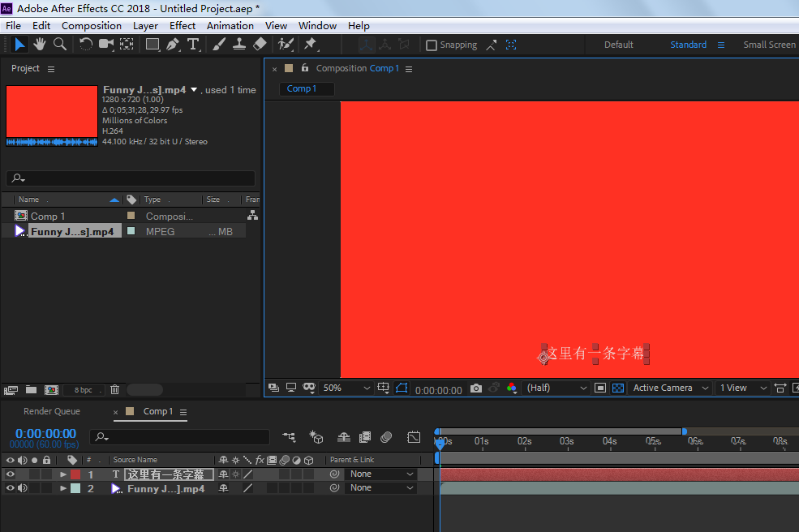This screenshot has width=799, height=532.
Task: Select the Horizontal Type tool
Action: tap(193, 45)
